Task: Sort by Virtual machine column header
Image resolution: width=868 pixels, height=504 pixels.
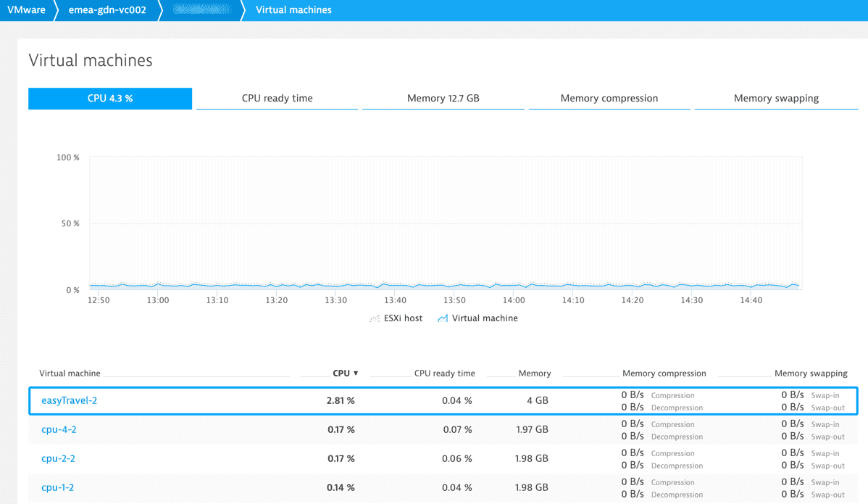Action: [70, 373]
